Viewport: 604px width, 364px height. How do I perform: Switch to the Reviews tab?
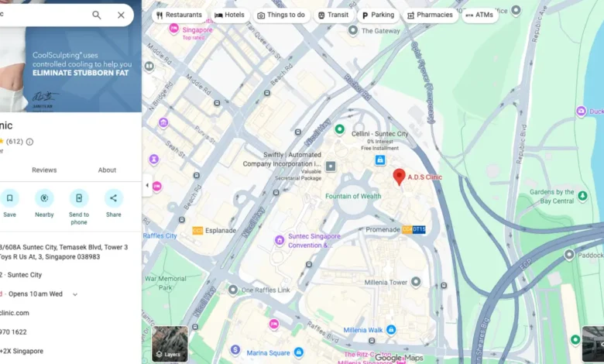44,170
